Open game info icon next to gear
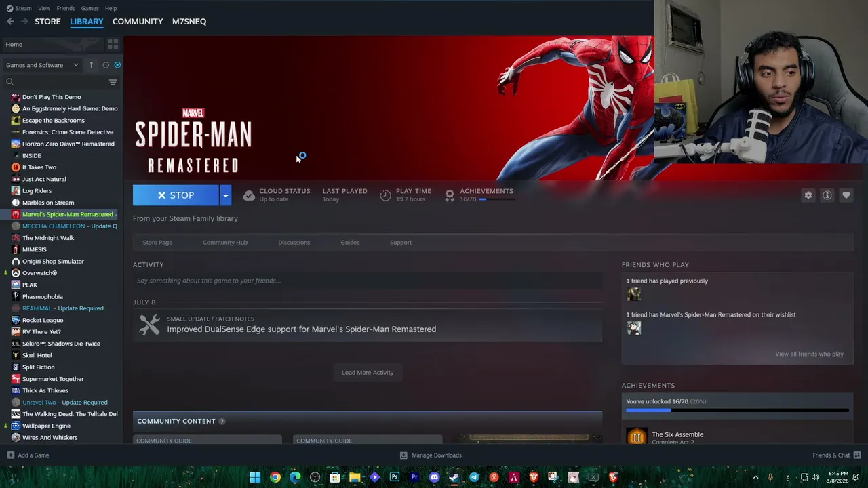 pos(827,195)
